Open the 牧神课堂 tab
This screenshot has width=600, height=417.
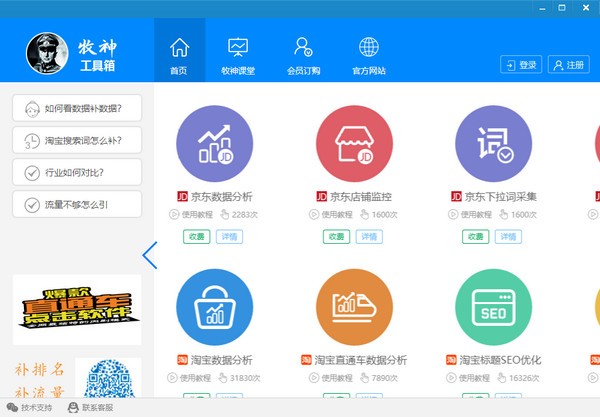point(238,55)
